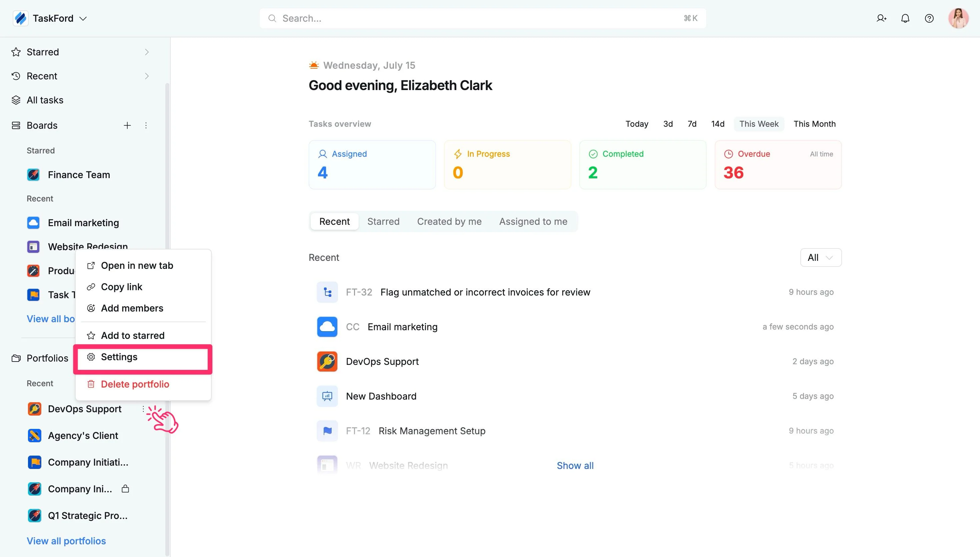Click the Portfolios folder icon
Image resolution: width=980 pixels, height=557 pixels.
[x=16, y=359]
